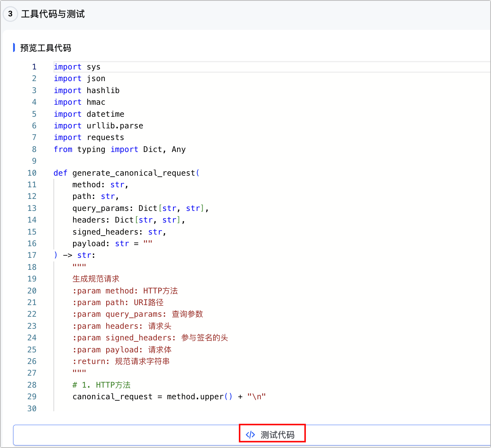Click the 'requests' import text
Image resolution: width=491 pixels, height=448 pixels.
pos(105,137)
